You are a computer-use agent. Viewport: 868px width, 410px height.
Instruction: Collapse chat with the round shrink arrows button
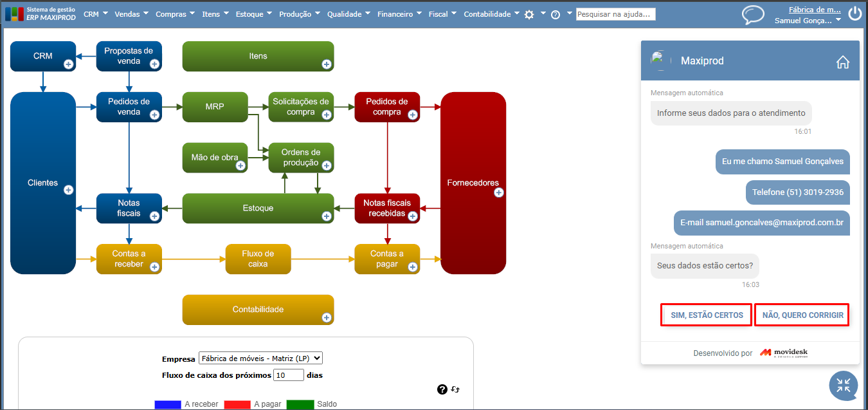[x=844, y=385]
